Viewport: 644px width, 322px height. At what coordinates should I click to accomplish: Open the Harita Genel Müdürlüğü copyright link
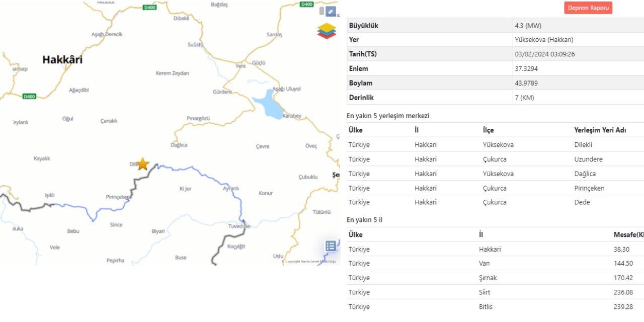[x=311, y=262]
